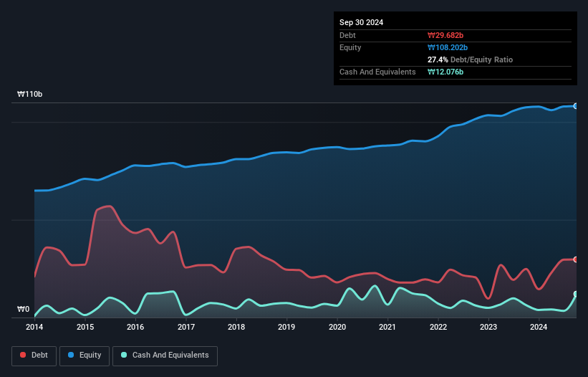Click tooltip Cash And Equivalents row label
Viewport: 588px width, 377px height.
pyautogui.click(x=377, y=72)
